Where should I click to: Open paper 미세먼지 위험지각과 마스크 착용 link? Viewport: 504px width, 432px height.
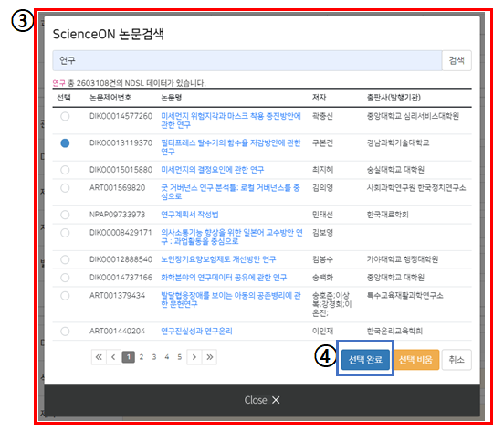coord(231,121)
